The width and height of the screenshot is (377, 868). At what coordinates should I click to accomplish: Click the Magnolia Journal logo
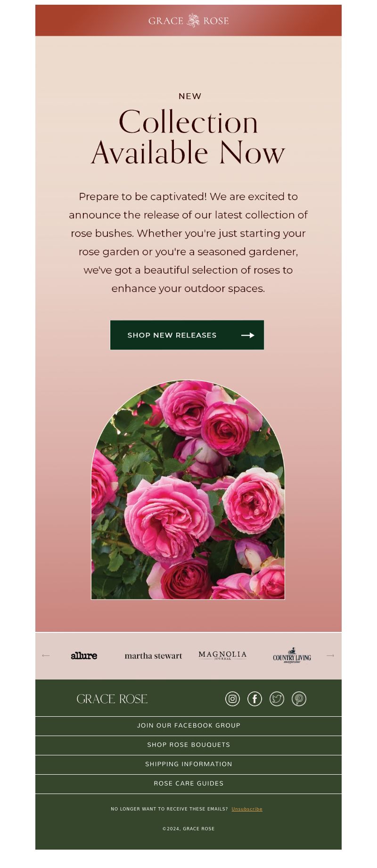click(222, 655)
